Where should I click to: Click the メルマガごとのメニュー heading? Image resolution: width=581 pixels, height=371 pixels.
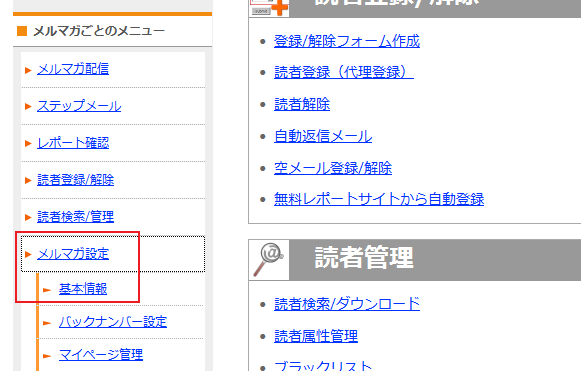click(x=99, y=31)
